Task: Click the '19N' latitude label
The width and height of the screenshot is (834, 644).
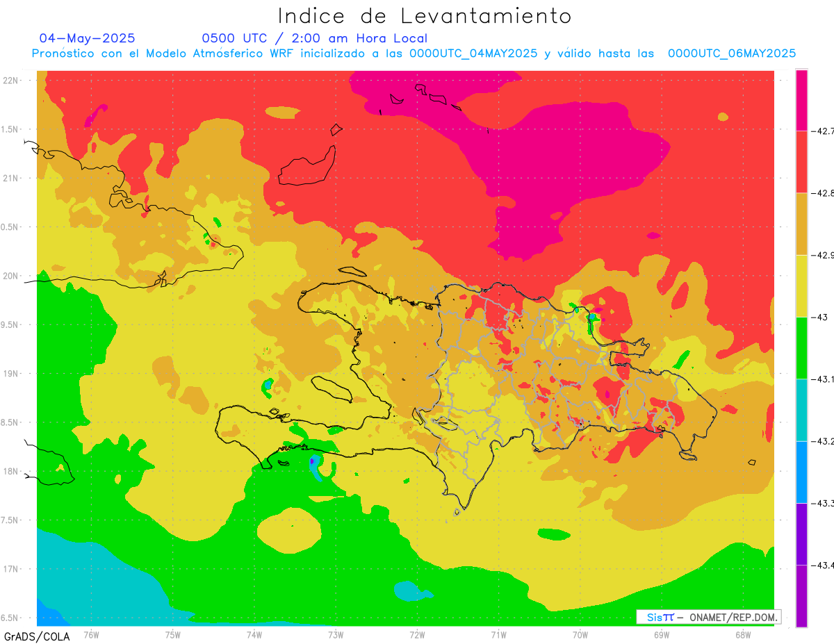Action: [11, 374]
